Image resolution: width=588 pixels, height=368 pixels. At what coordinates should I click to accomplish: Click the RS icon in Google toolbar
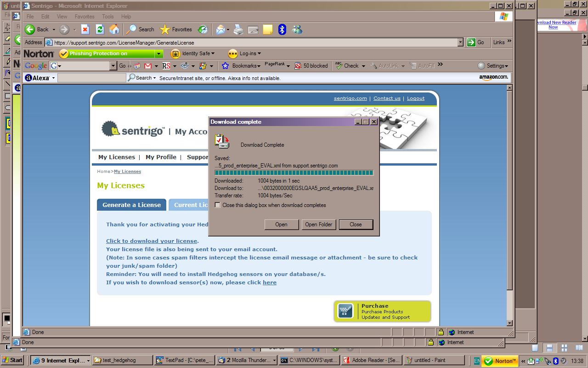coord(166,66)
